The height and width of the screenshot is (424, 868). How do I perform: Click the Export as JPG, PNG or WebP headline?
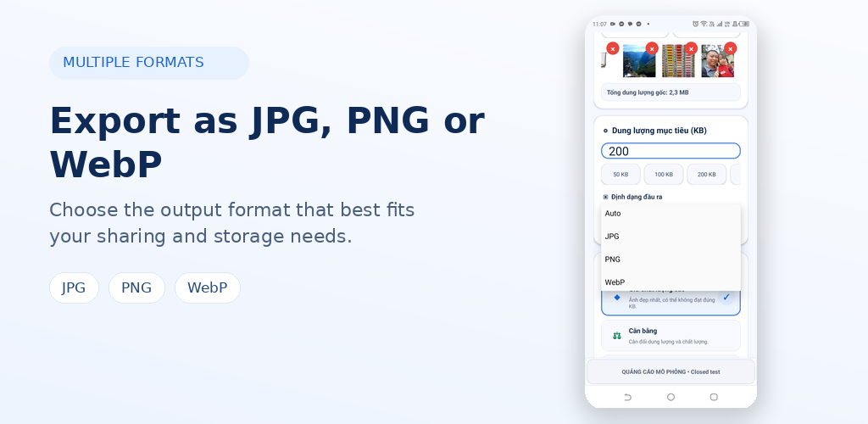(267, 142)
